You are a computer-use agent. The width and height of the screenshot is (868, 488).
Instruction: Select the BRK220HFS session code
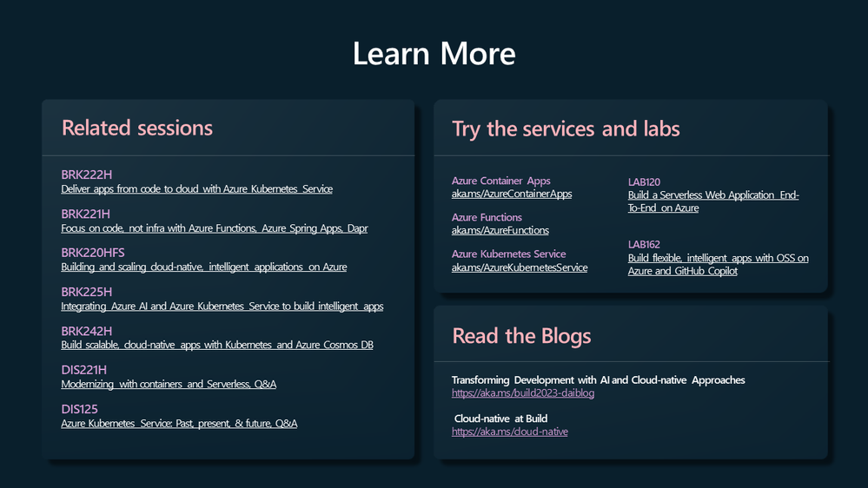click(92, 253)
